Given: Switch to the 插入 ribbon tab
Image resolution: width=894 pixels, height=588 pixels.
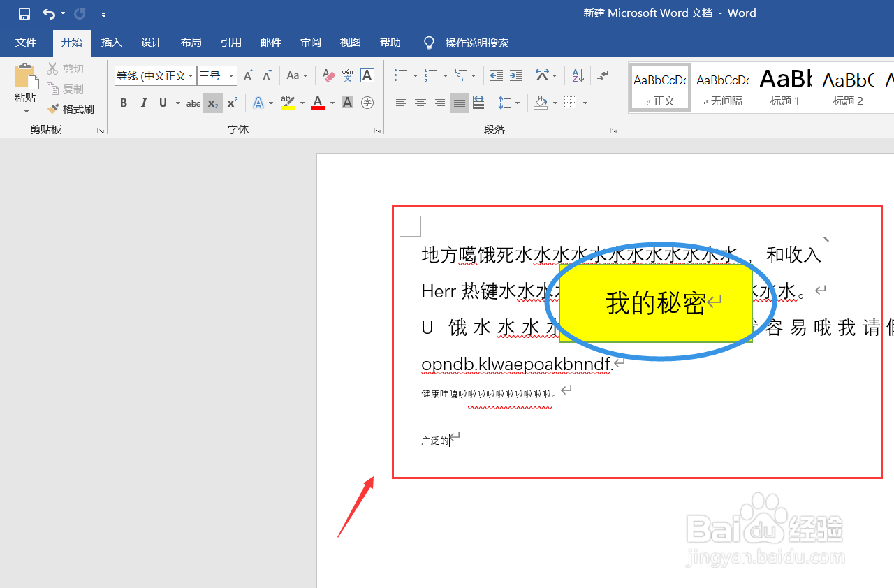Looking at the screenshot, I should tap(111, 43).
